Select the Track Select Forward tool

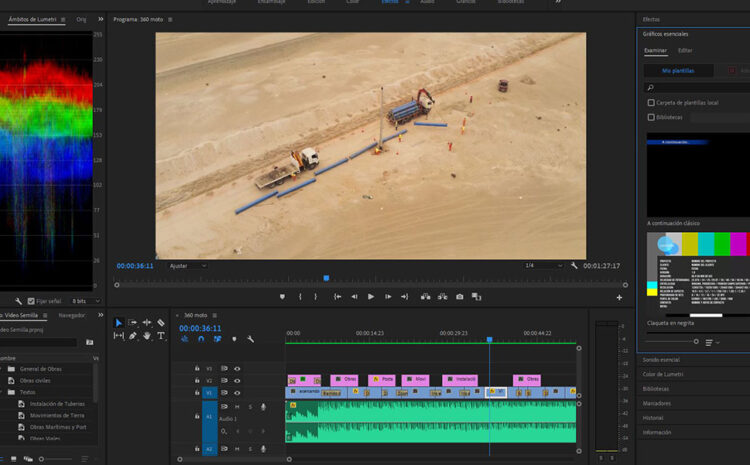click(x=132, y=323)
